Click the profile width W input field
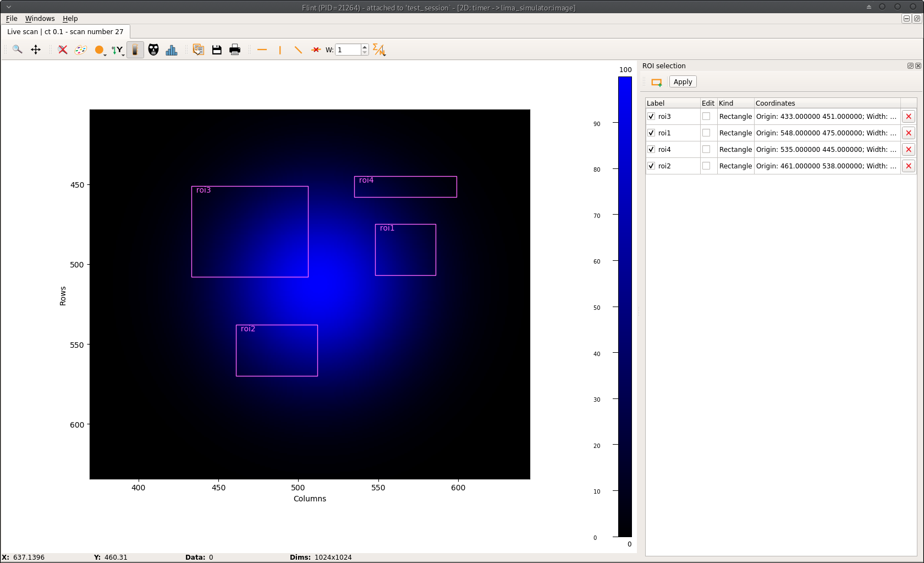Image resolution: width=924 pixels, height=563 pixels. pyautogui.click(x=348, y=50)
